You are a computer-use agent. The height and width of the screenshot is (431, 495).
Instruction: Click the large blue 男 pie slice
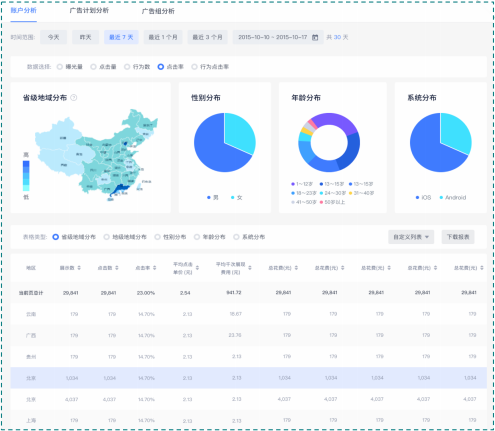tap(212, 150)
